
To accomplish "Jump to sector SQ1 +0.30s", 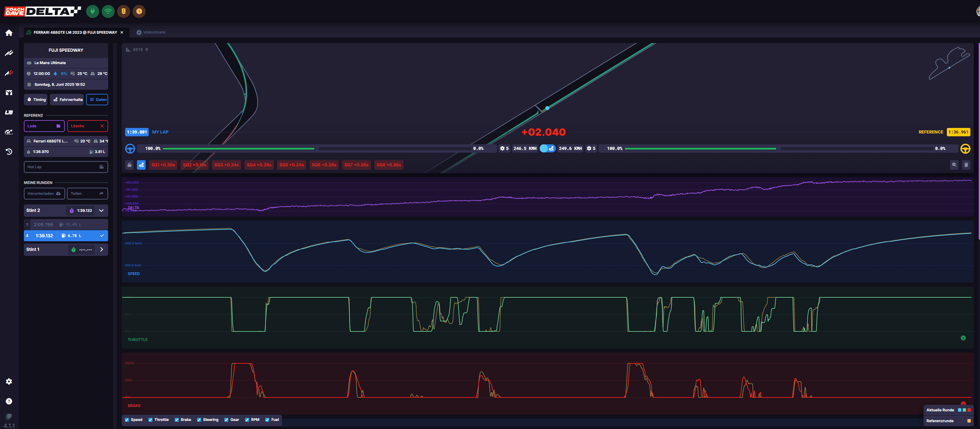I will click(x=163, y=165).
